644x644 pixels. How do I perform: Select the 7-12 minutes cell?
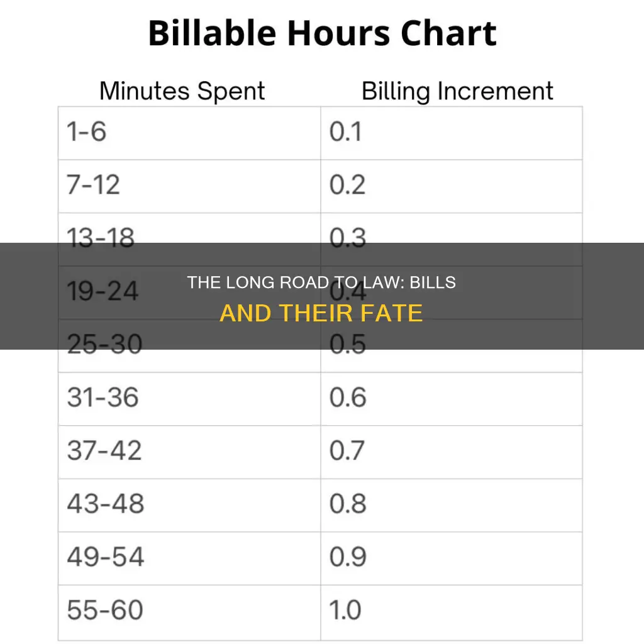[189, 186]
